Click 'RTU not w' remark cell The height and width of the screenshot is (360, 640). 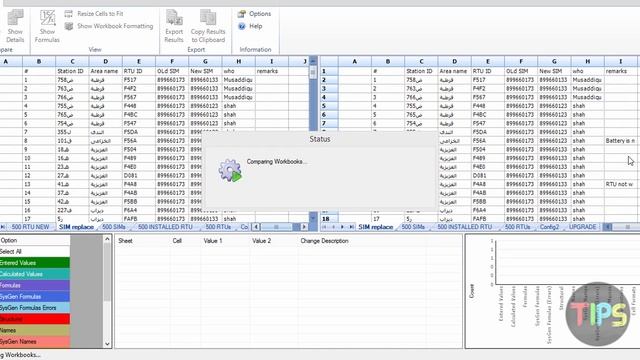(620, 184)
